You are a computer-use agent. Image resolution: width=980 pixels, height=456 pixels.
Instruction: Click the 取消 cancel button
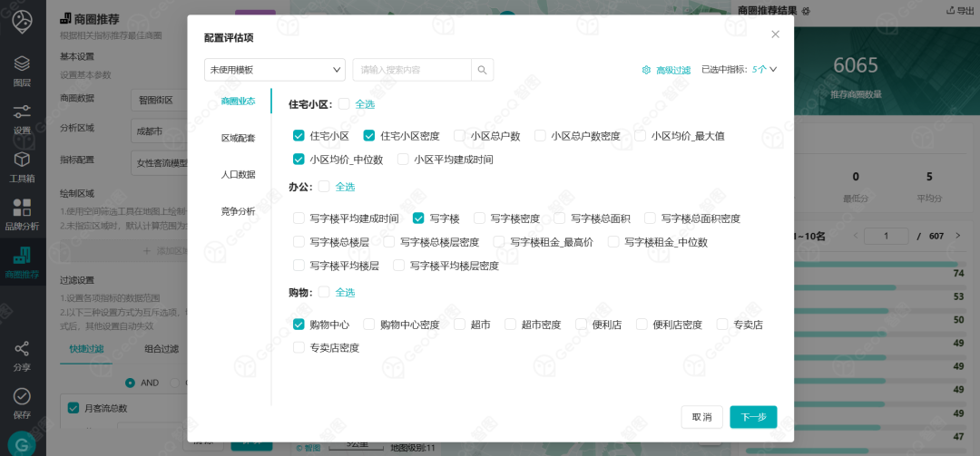pyautogui.click(x=701, y=417)
